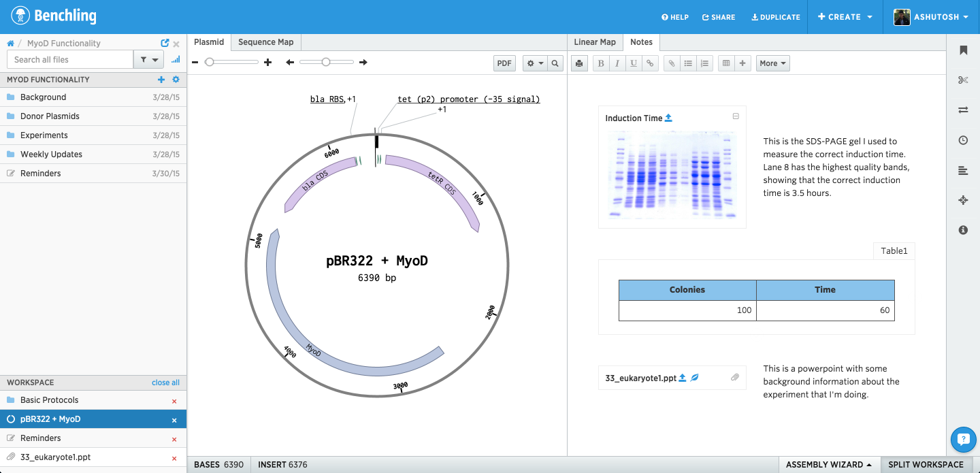Toggle italic formatting in Notes
Screen dimensions: 980x473
[617, 63]
